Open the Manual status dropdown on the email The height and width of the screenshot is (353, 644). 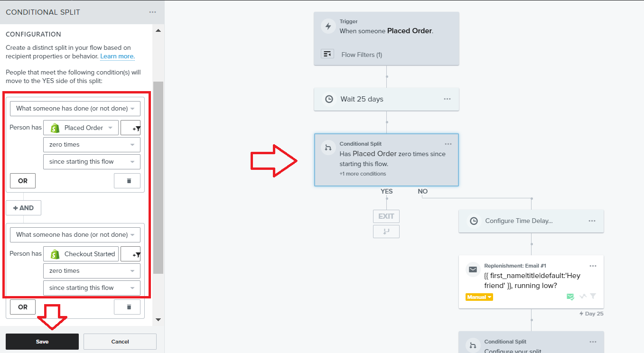coord(480,297)
